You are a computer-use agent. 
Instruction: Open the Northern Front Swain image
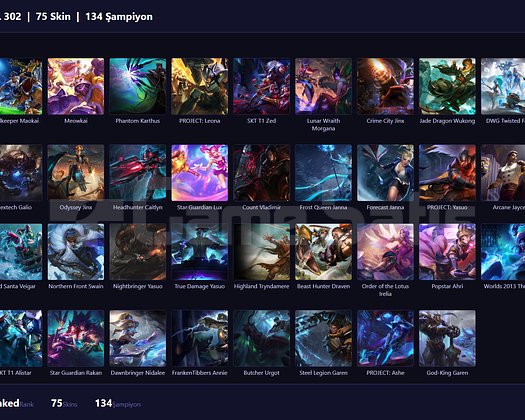tap(76, 252)
